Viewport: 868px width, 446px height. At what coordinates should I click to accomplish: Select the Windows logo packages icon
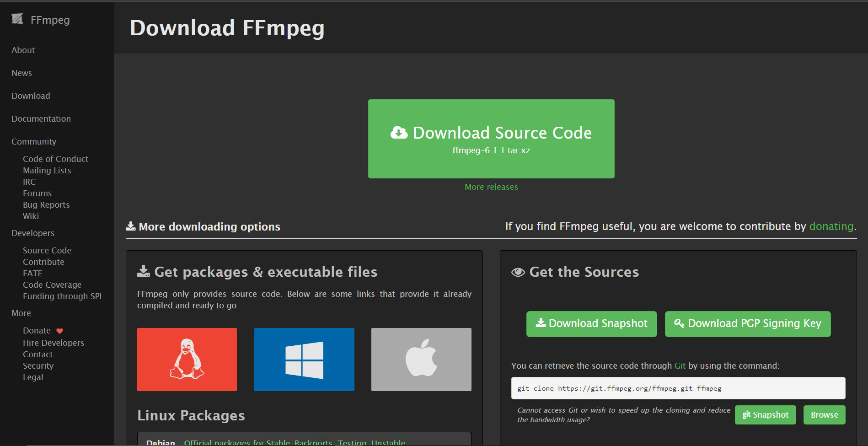coord(304,360)
